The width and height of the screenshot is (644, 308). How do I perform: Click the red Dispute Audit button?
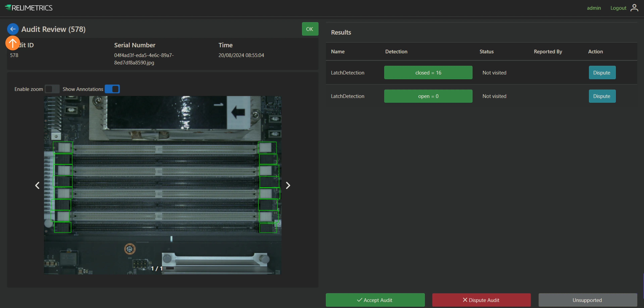point(481,300)
